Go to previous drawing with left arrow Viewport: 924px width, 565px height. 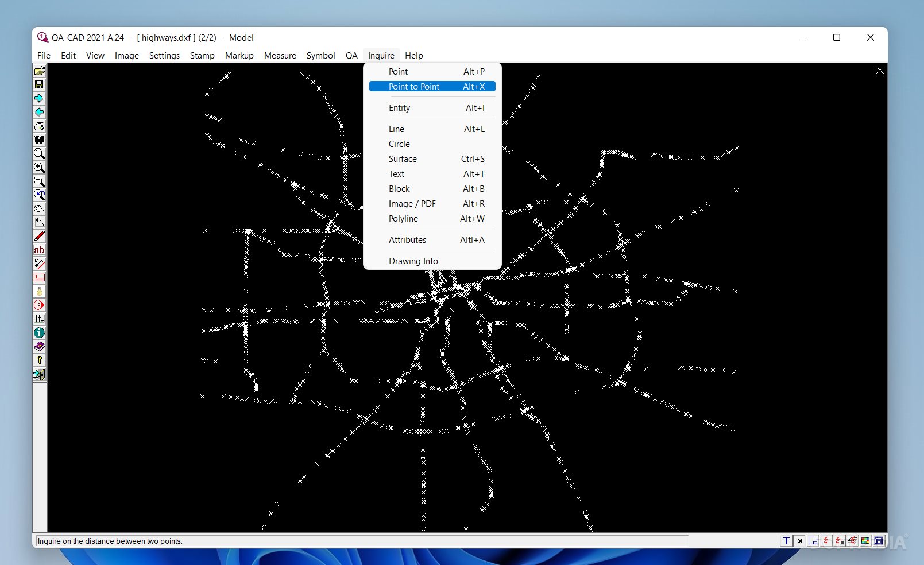click(39, 112)
